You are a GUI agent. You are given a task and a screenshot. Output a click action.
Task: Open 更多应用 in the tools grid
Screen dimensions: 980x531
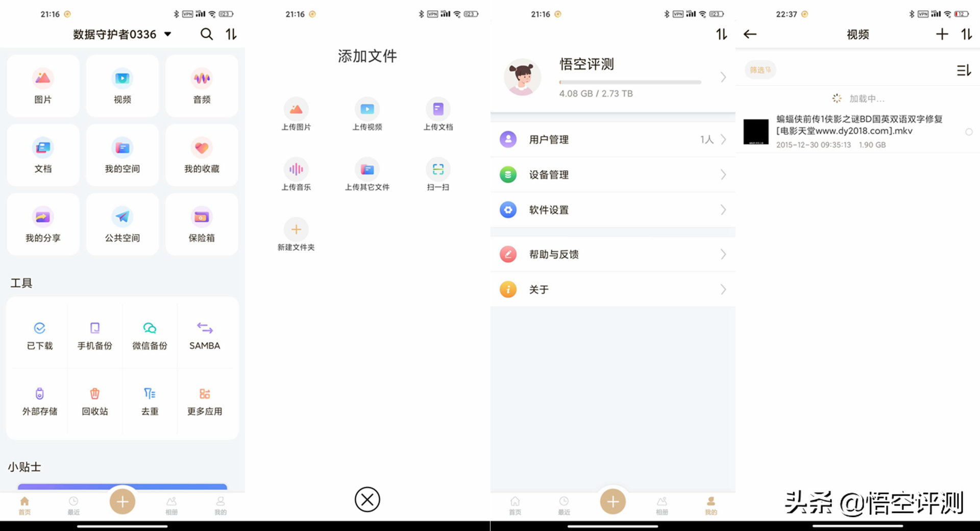(205, 402)
